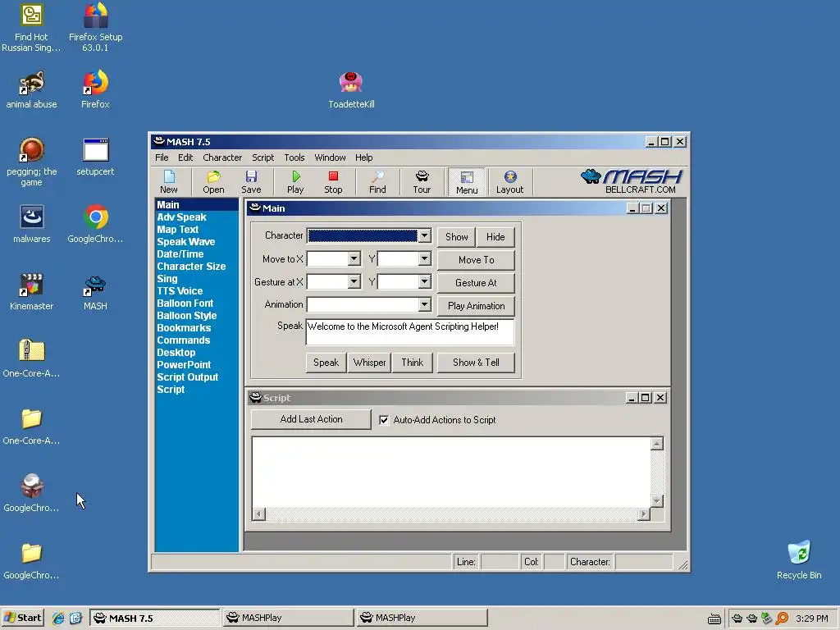
Task: Expand the Character dropdown
Action: tap(424, 235)
